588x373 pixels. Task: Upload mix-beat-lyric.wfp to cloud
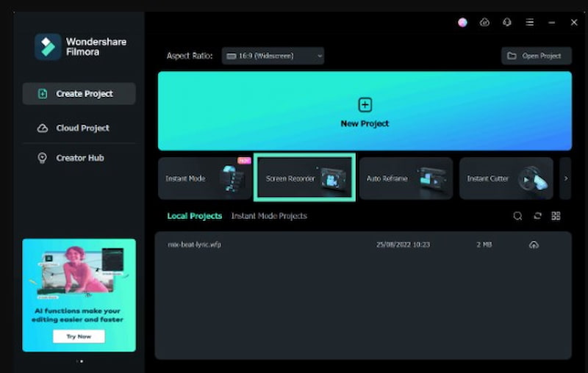point(534,245)
